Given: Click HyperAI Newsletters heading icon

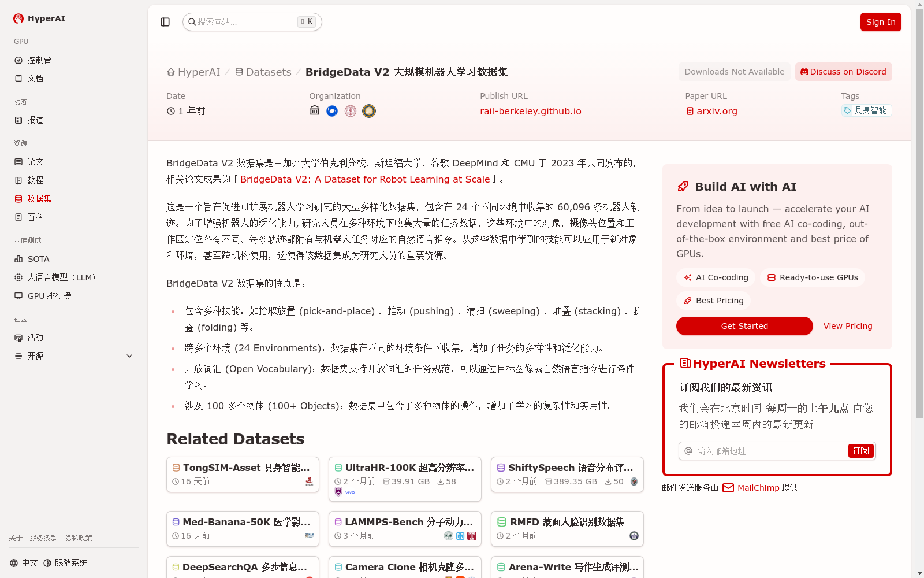Looking at the screenshot, I should point(685,363).
